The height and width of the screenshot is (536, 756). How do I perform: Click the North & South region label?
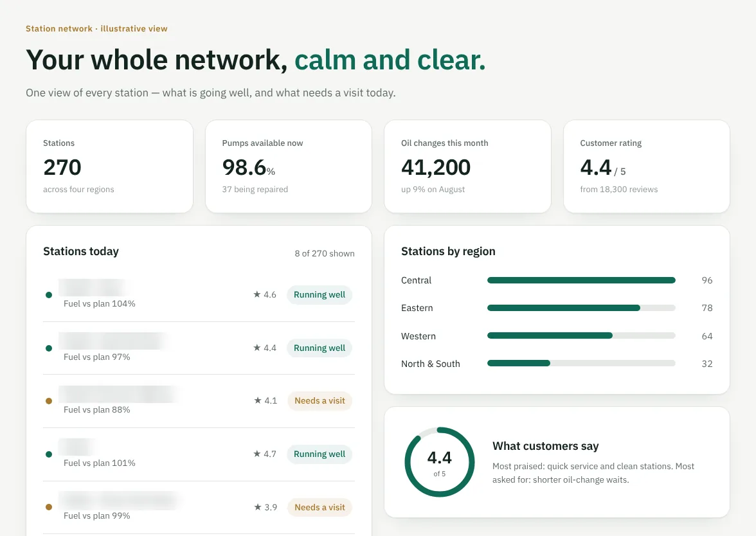tap(431, 364)
